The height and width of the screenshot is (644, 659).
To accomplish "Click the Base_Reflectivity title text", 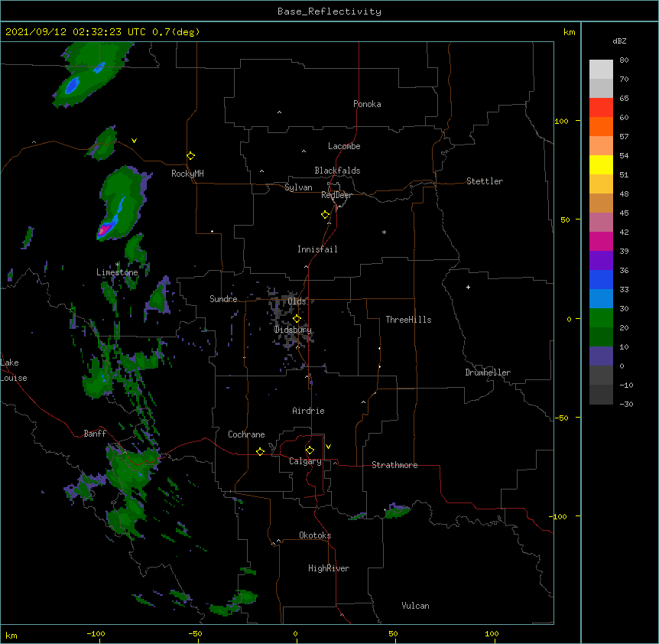I will (x=329, y=11).
